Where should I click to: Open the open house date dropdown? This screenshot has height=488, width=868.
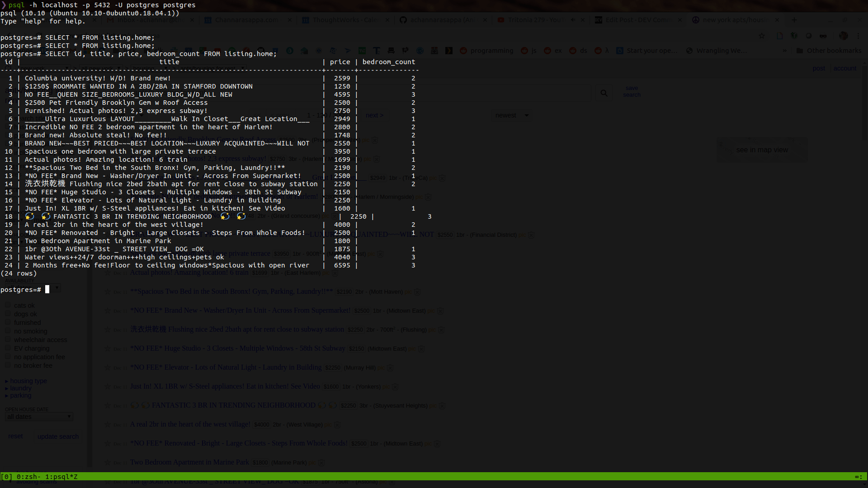click(39, 417)
